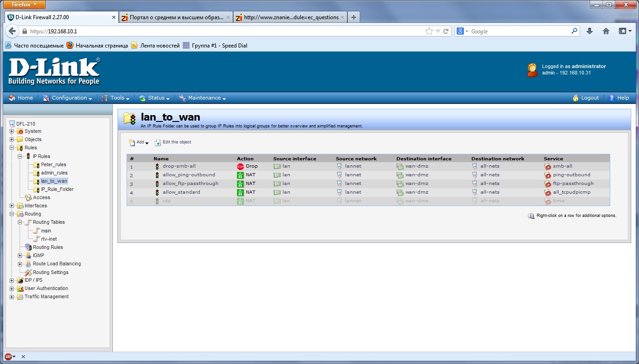Click the Adblock Plus icon in the status bar

click(8, 356)
